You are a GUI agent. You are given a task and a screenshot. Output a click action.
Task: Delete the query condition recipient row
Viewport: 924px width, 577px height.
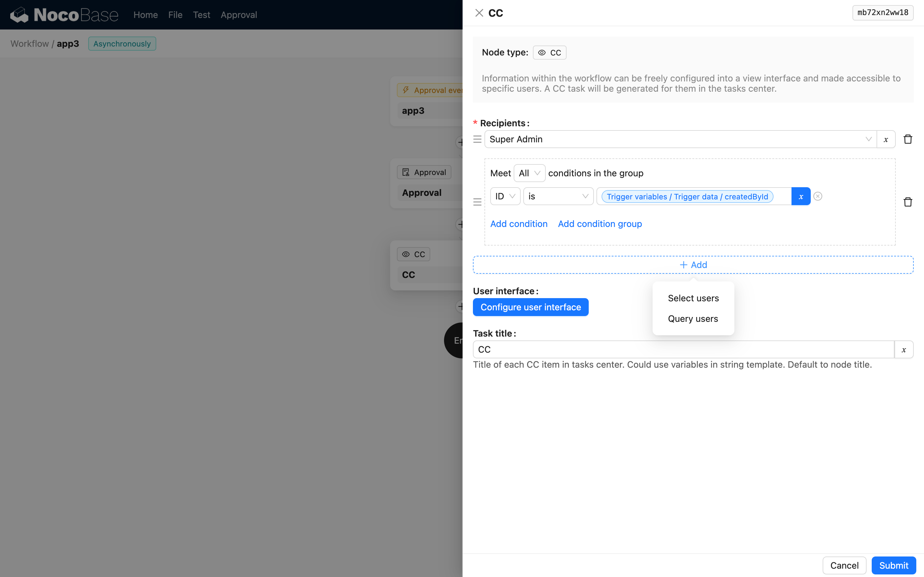point(908,202)
